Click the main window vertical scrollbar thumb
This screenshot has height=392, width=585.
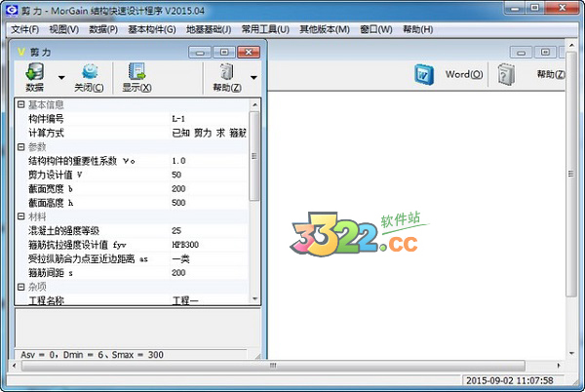571,174
